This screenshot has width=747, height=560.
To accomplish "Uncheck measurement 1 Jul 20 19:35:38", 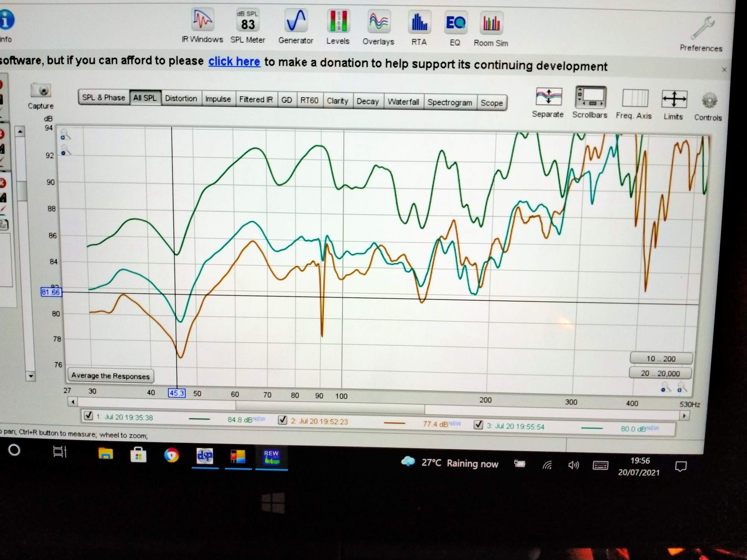I will pos(89,416).
